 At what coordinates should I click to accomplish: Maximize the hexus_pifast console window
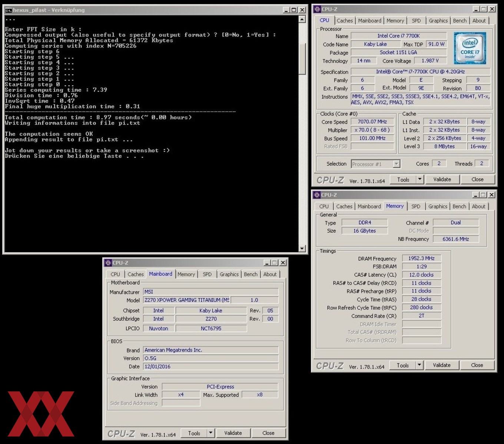pos(294,10)
